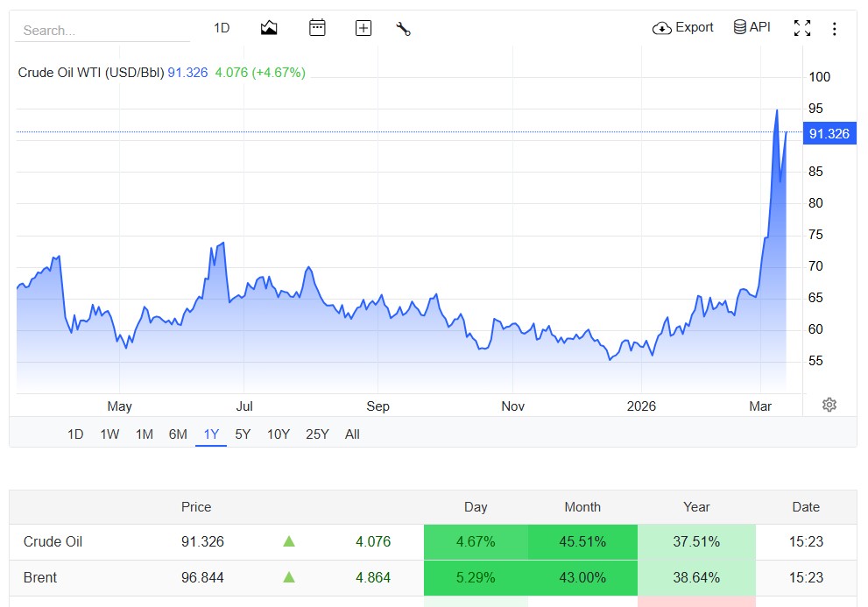Open the 1D interval dropdown in toolbar
Screen dimensions: 868x607
[x=222, y=28]
